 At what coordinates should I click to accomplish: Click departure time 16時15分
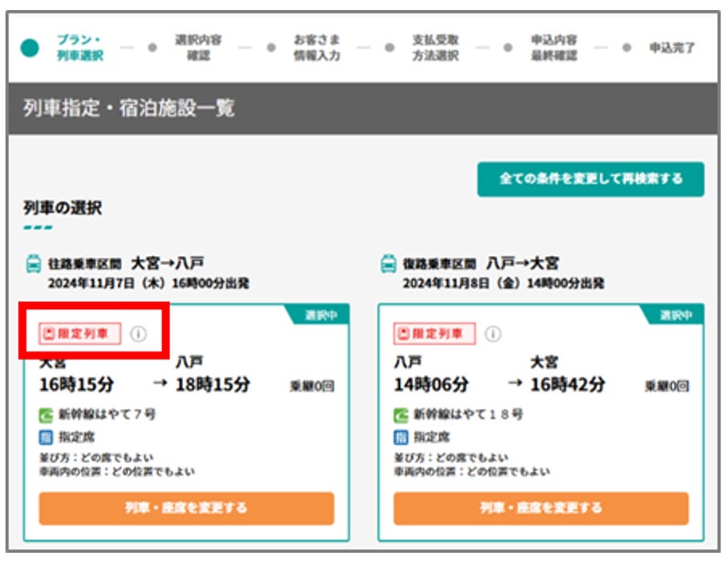pyautogui.click(x=77, y=384)
